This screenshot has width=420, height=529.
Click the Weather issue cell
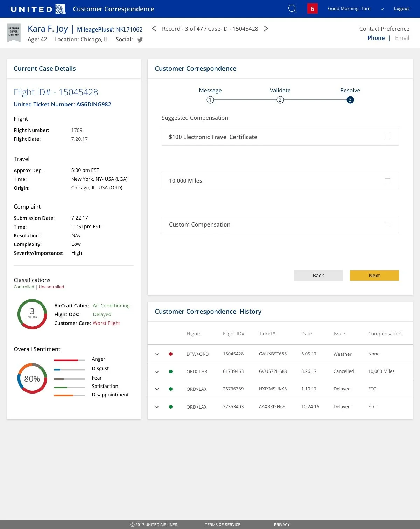pyautogui.click(x=342, y=354)
